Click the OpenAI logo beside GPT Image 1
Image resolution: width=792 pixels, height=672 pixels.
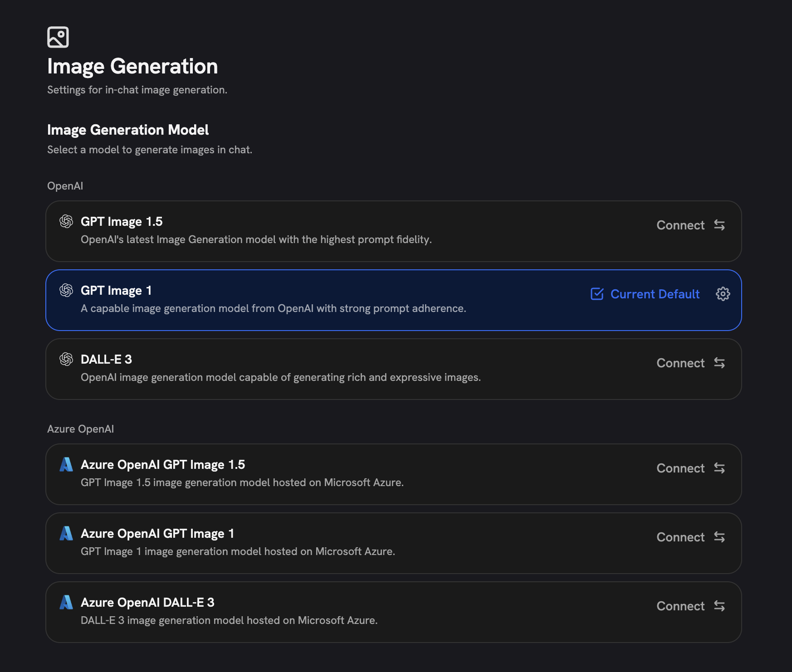pos(67,290)
